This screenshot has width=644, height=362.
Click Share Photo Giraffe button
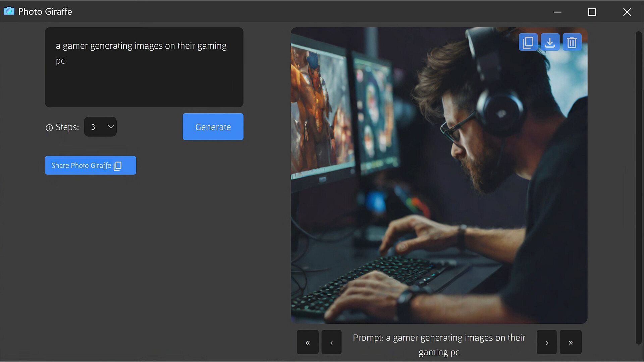pos(91,165)
